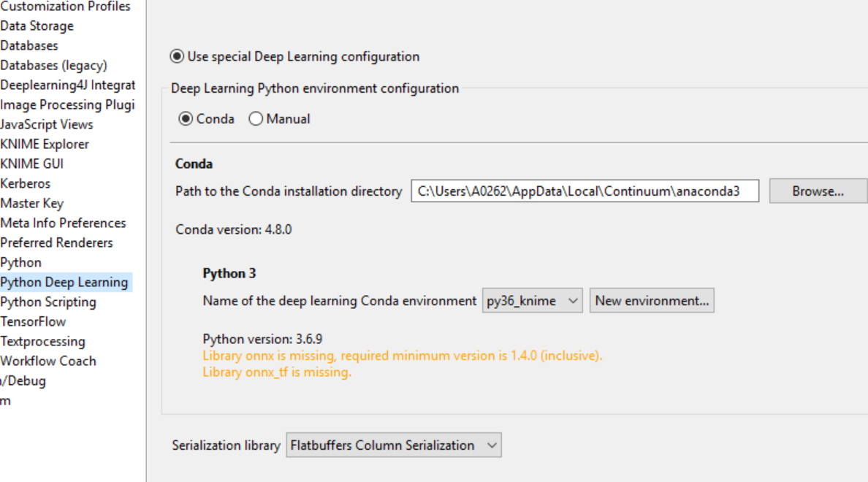Viewport: 868px width, 482px height.
Task: Open the Databases (legacy) preferences
Action: click(x=53, y=65)
